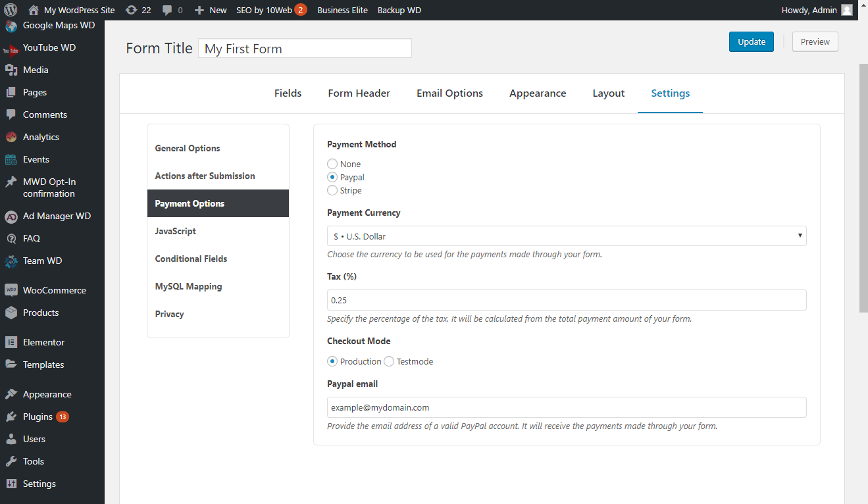Click the Comments sidebar icon
868x504 pixels.
tap(11, 114)
